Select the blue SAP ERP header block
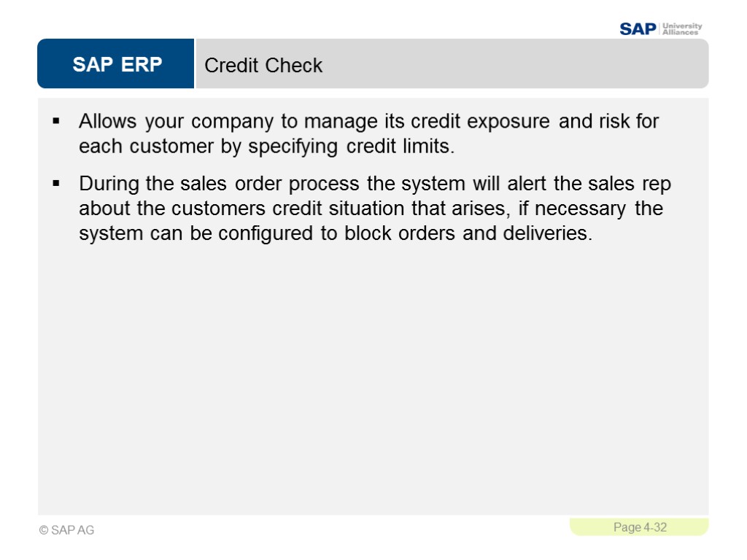747x560 pixels. [x=116, y=65]
